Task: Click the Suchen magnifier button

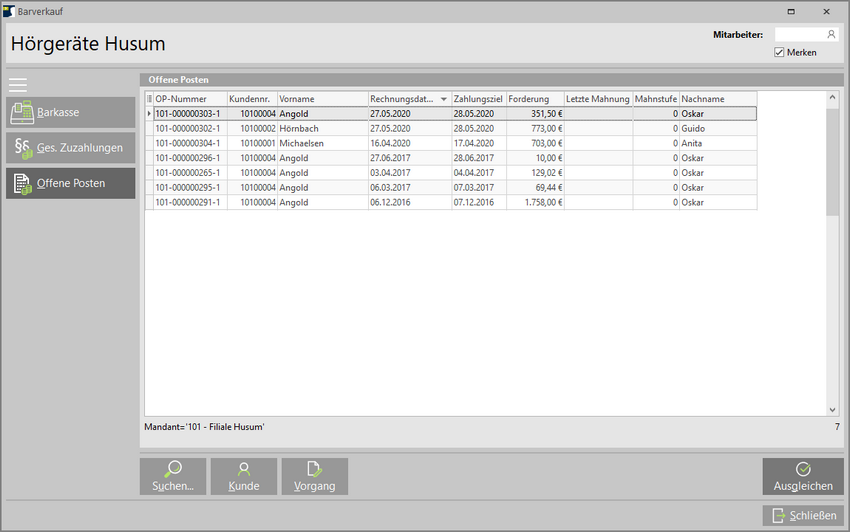Action: 173,476
